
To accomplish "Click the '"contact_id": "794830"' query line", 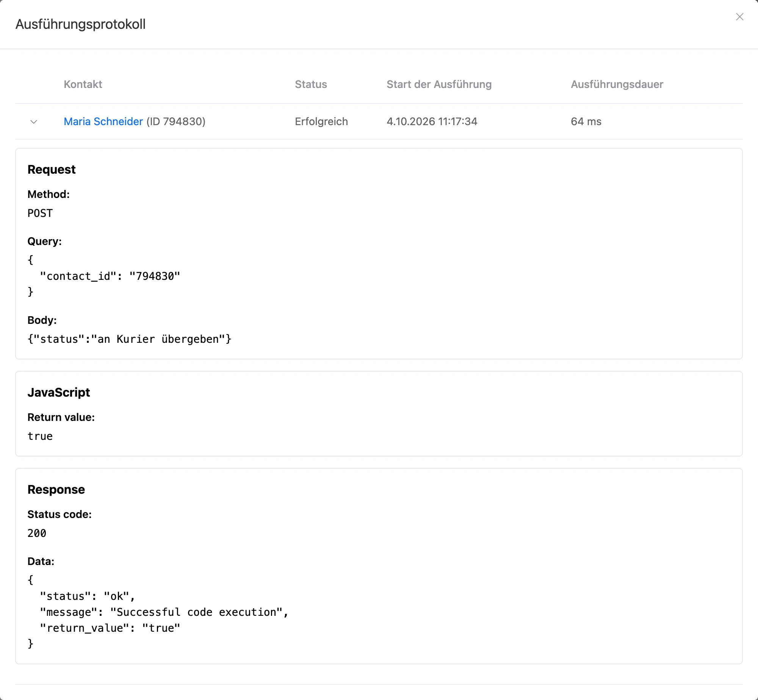I will [110, 276].
